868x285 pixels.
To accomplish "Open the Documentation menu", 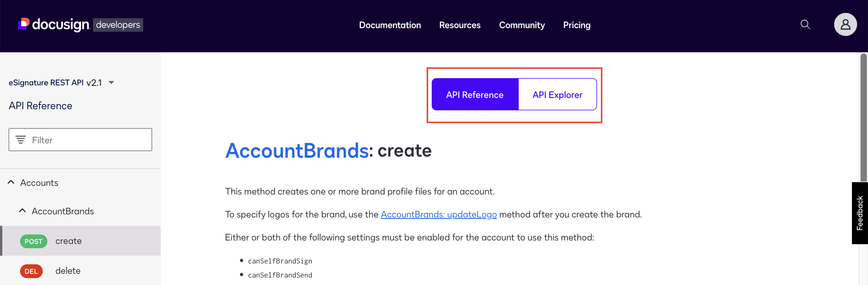I will point(390,25).
